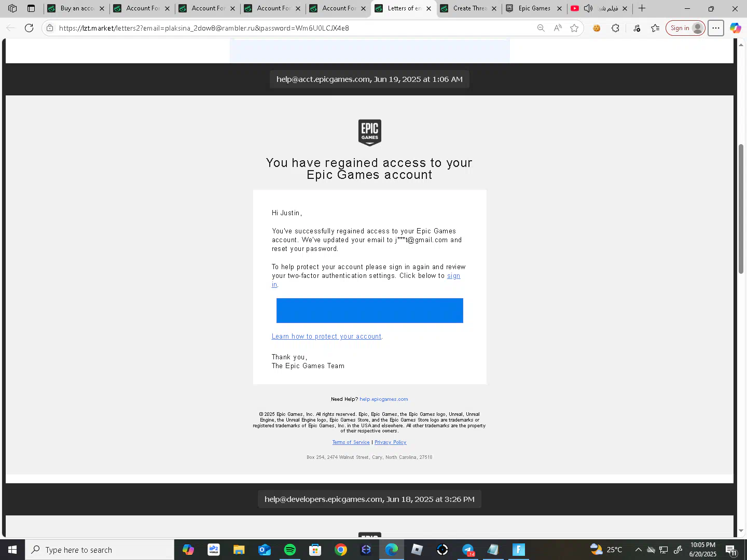Image resolution: width=747 pixels, height=560 pixels.
Task: Open weather widget showing 25°C
Action: click(x=606, y=550)
